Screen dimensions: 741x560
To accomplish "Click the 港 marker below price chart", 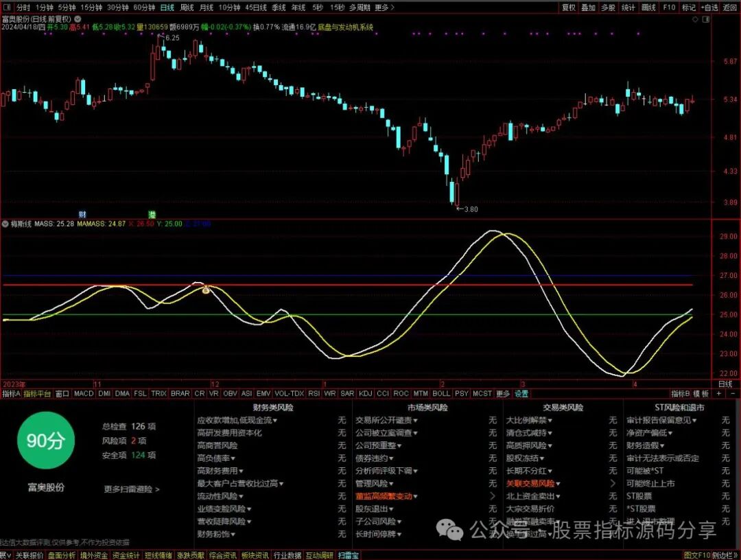I will (152, 215).
